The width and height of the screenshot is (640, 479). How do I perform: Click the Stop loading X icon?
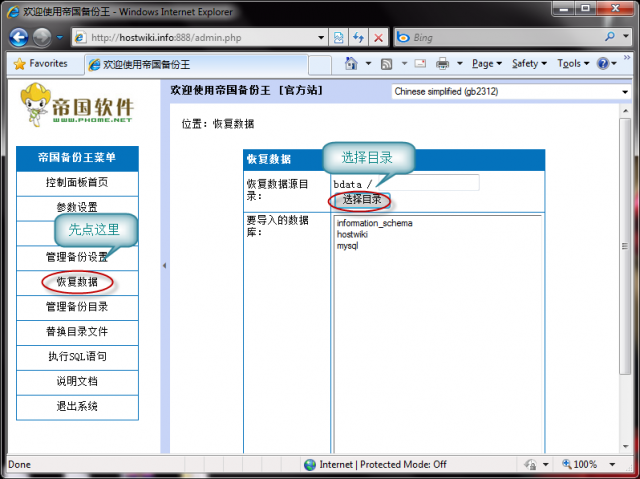[x=378, y=37]
